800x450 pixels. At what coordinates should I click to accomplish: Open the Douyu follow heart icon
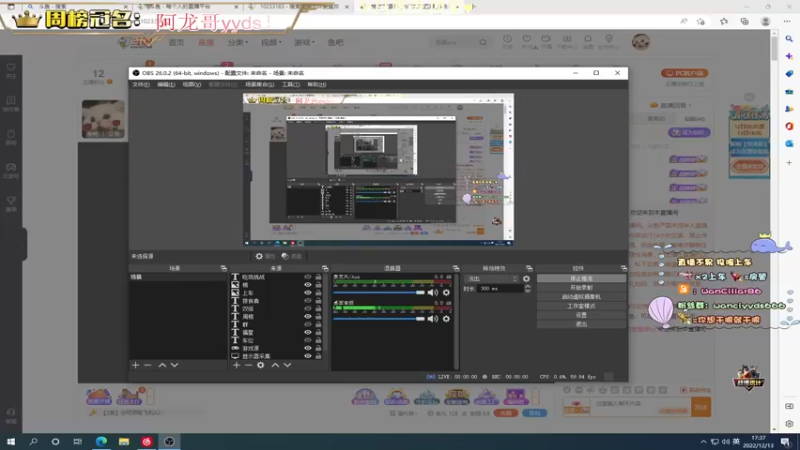527,41
